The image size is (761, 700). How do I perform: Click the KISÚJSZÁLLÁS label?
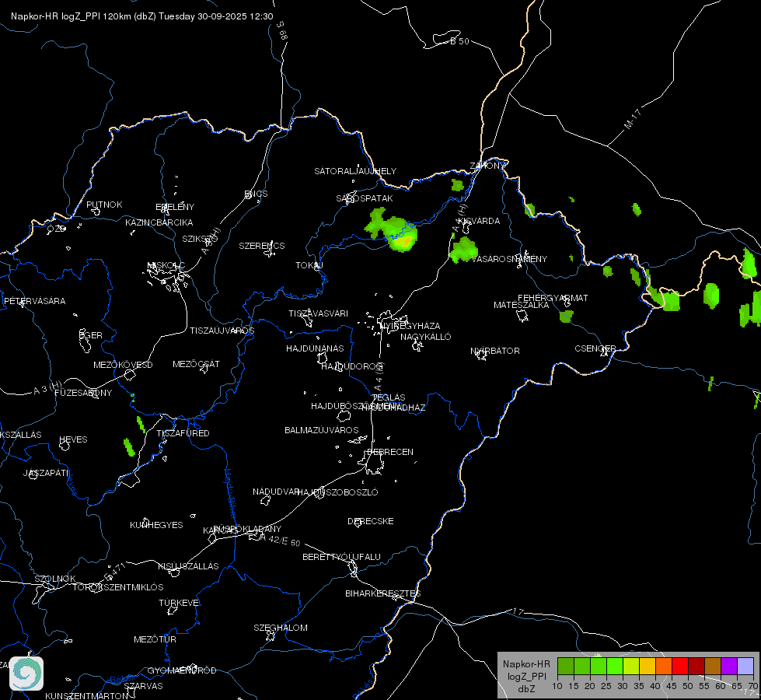click(188, 566)
